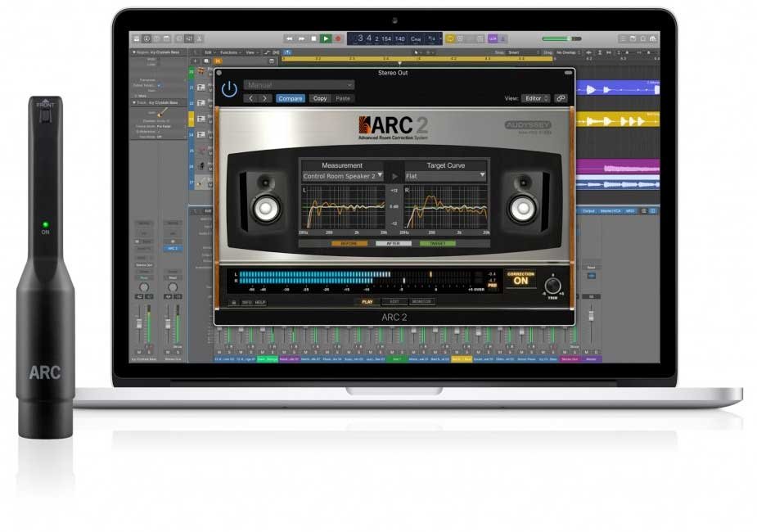The image size is (757, 532).
Task: Stop playback in Logic transport
Action: [x=313, y=38]
